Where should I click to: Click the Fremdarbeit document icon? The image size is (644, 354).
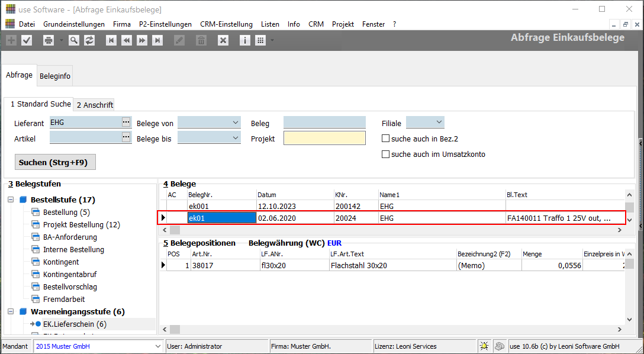(36, 300)
